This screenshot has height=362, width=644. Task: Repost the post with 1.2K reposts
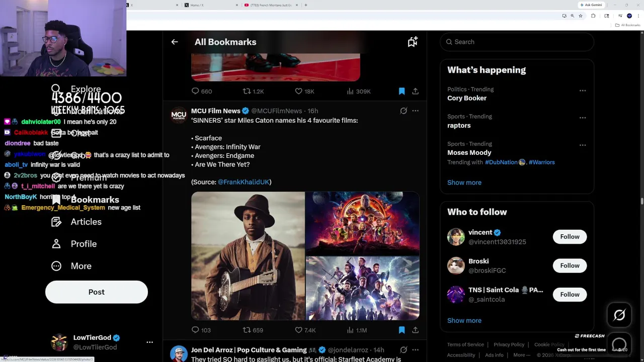click(x=253, y=92)
